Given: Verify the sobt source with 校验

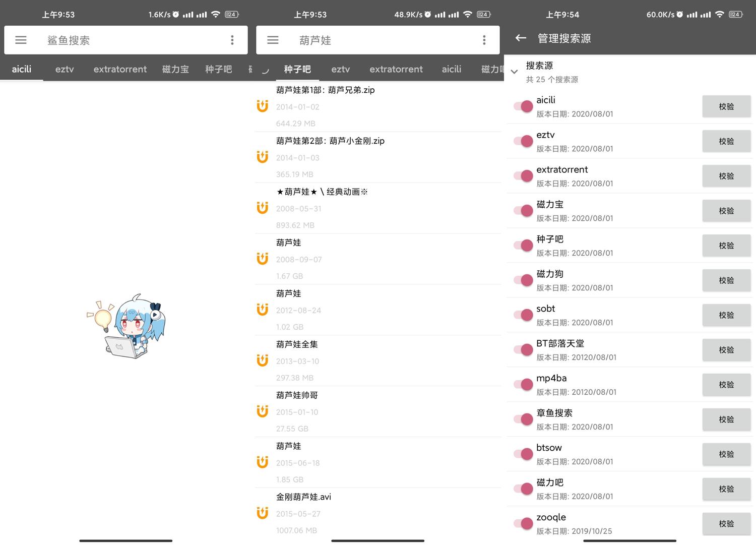Looking at the screenshot, I should point(726,315).
